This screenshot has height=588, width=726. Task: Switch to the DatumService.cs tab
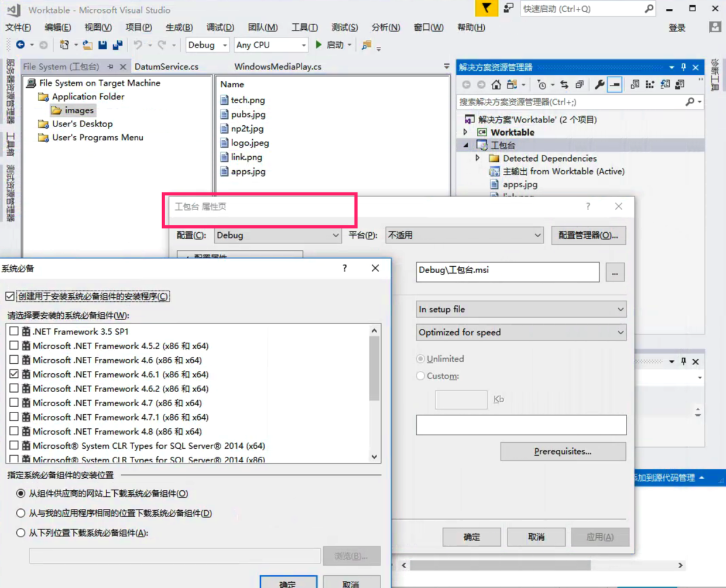click(x=166, y=67)
